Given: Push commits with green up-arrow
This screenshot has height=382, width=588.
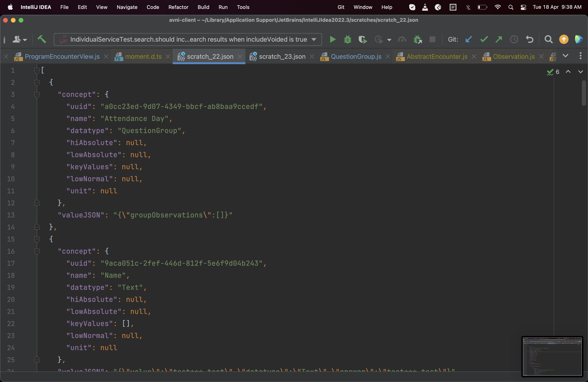Looking at the screenshot, I should click(x=499, y=39).
